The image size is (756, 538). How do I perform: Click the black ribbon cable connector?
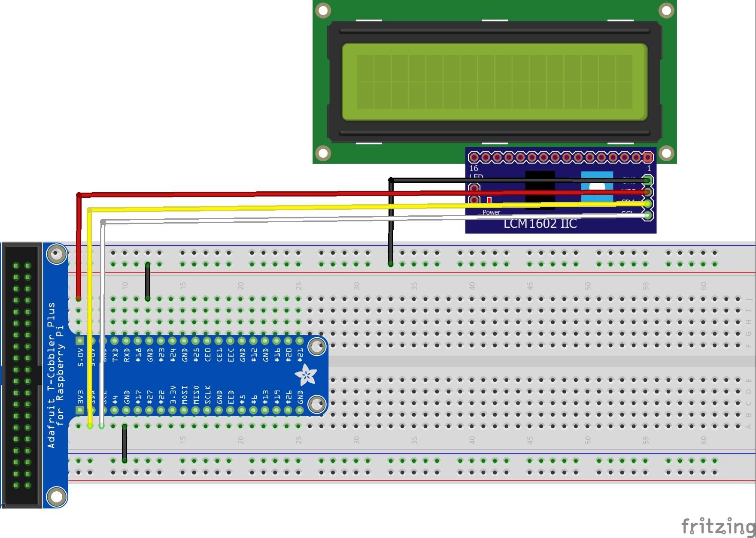22,375
